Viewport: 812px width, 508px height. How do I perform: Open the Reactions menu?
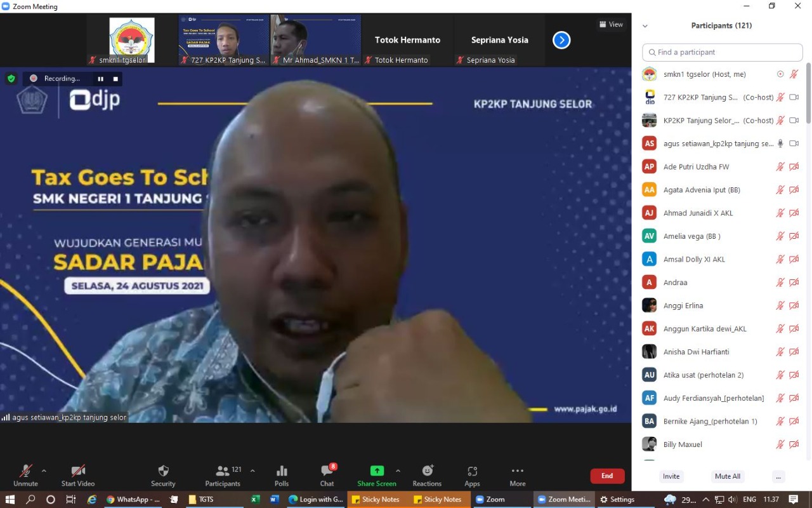point(427,471)
